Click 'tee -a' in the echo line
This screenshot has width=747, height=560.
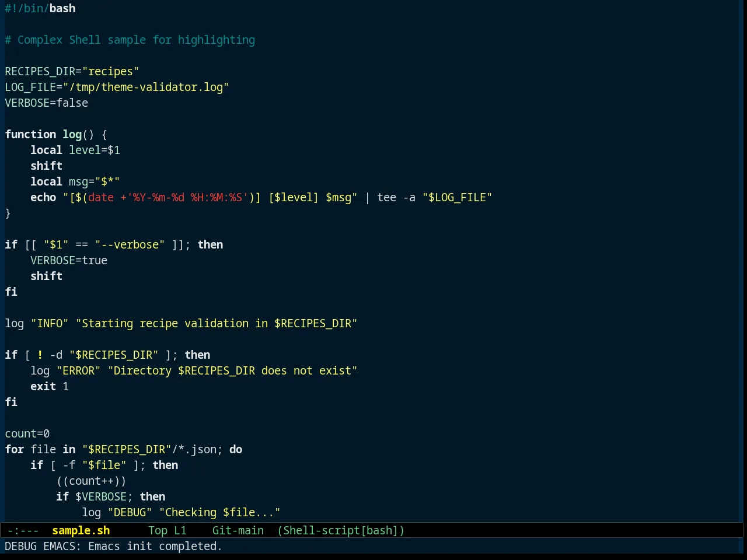[x=396, y=197]
